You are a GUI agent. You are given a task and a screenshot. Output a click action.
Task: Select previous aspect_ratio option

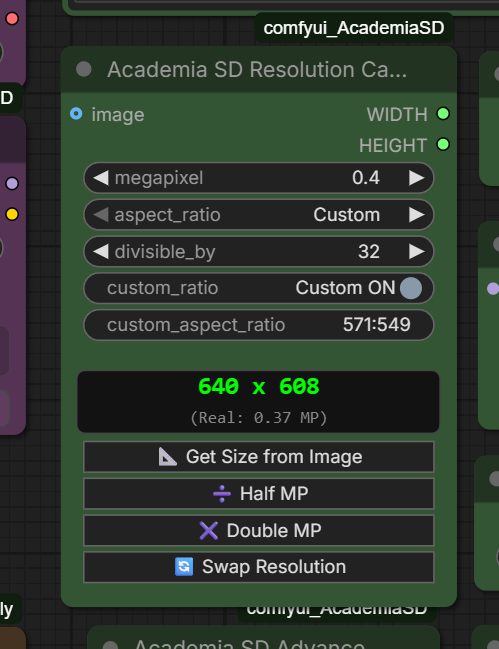click(x=101, y=215)
